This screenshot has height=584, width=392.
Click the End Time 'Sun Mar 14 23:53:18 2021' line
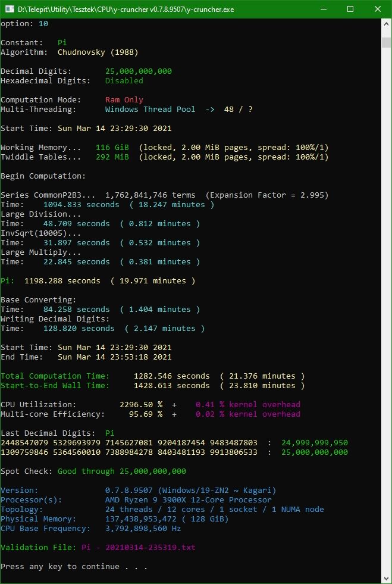coord(86,357)
